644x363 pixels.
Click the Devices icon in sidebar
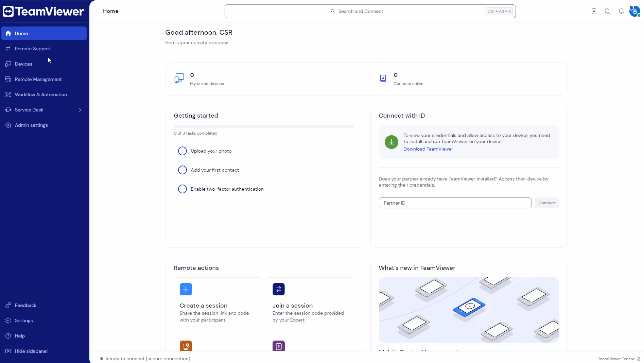coord(8,64)
